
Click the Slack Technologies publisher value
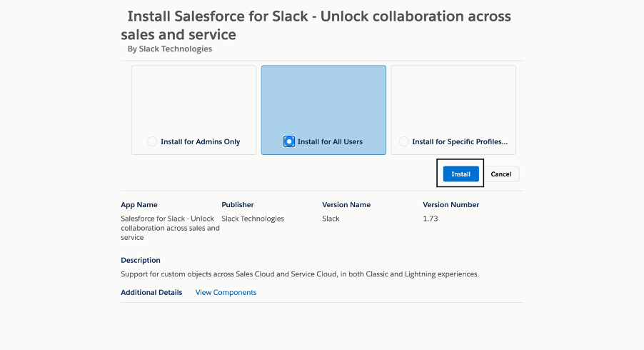tap(253, 219)
